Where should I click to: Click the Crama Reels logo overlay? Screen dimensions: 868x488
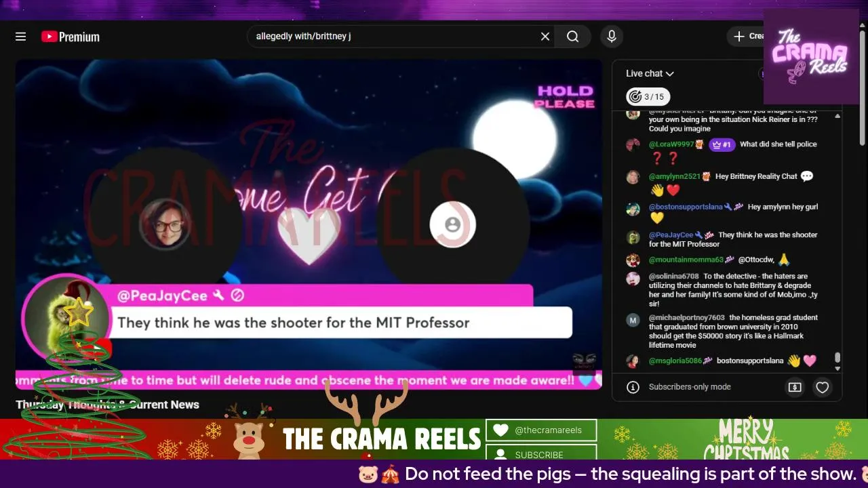pyautogui.click(x=812, y=56)
